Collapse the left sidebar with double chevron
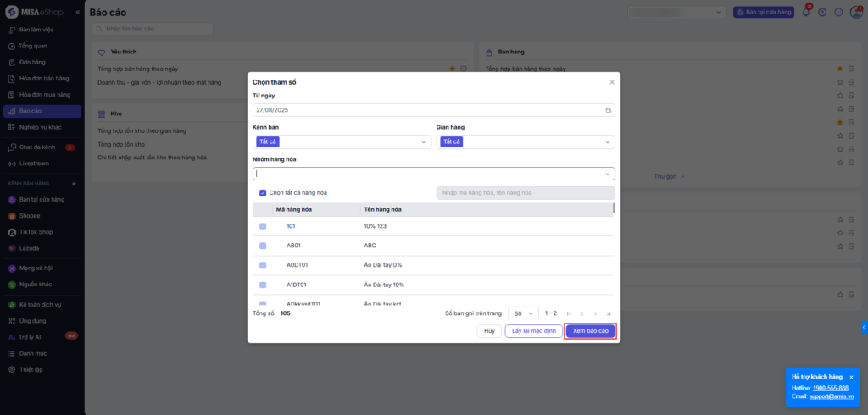Image resolution: width=868 pixels, height=415 pixels. (78, 13)
